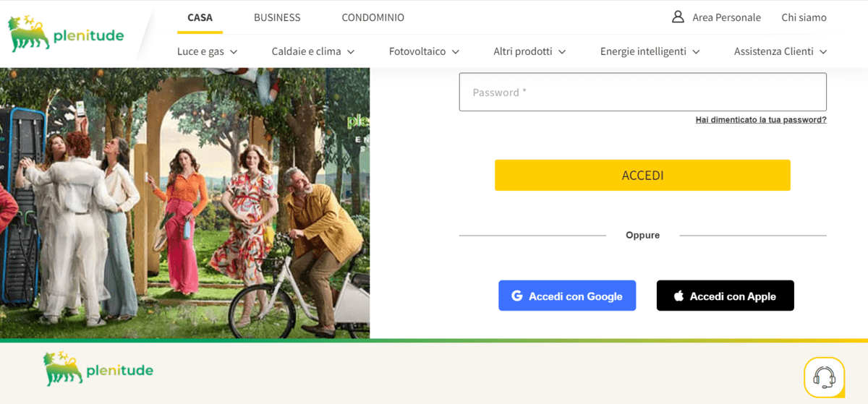
Task: Switch to the BUSINESS tab
Action: point(277,17)
